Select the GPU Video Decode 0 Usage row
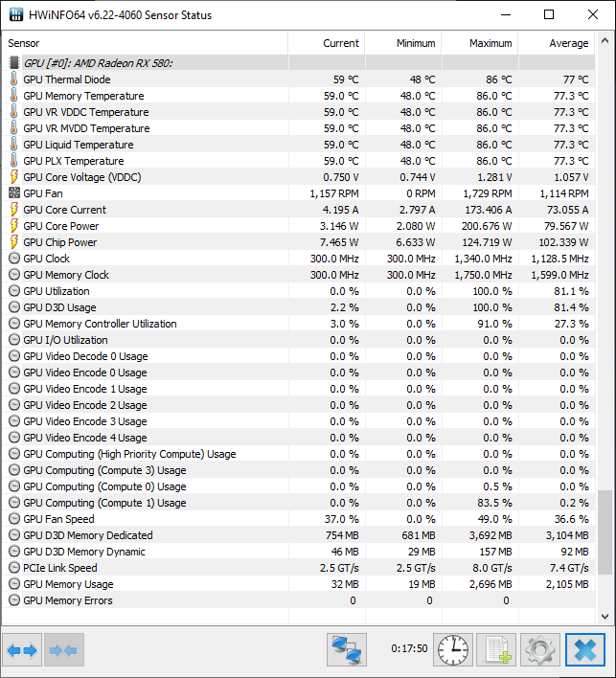The image size is (616, 678). click(x=299, y=356)
